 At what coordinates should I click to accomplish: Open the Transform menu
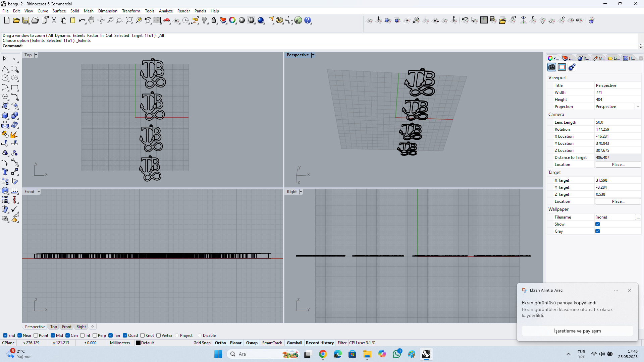131,11
